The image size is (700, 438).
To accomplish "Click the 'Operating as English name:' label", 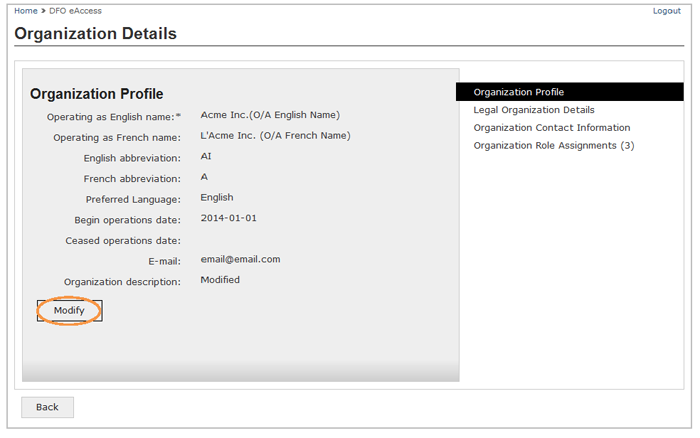I will (114, 117).
